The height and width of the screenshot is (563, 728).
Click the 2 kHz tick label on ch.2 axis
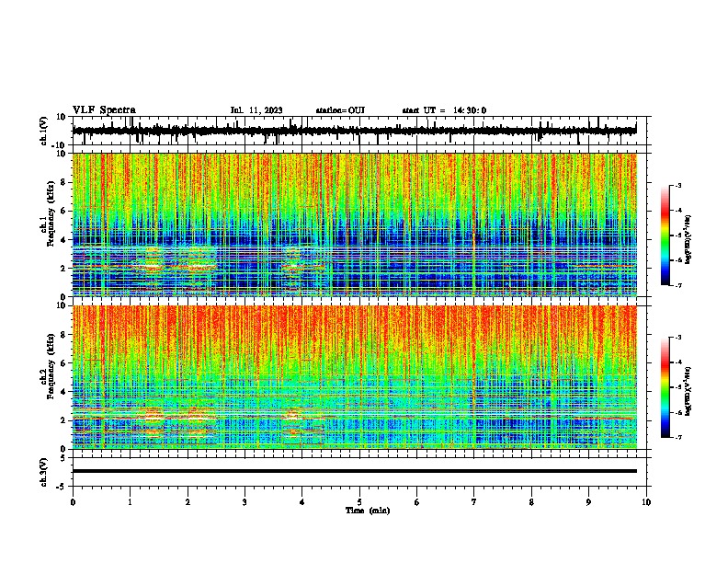(x=64, y=420)
